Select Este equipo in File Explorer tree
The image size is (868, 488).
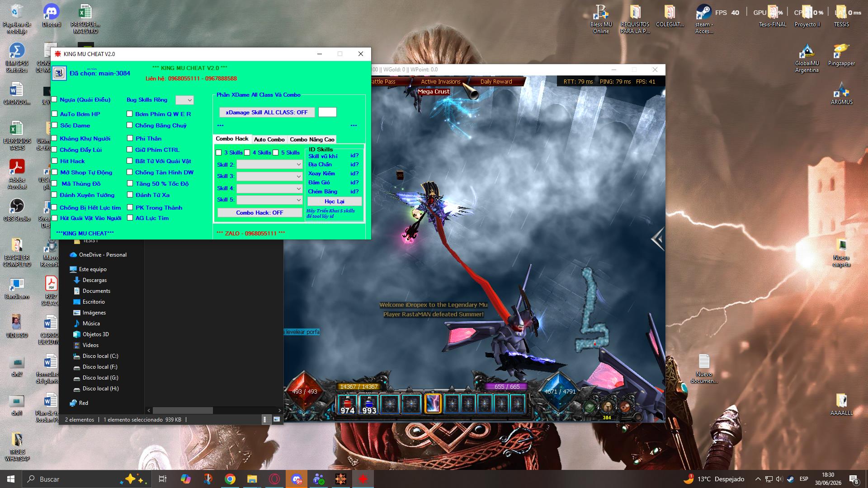point(93,269)
